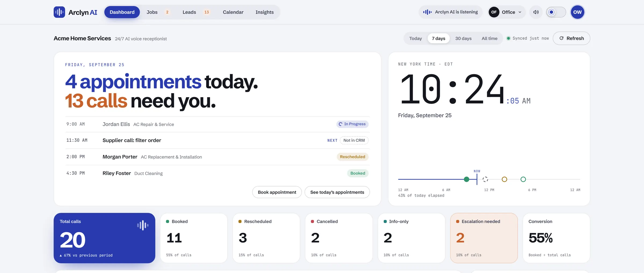The image size is (644, 273).
Task: Open the Booked stats card
Action: pyautogui.click(x=194, y=238)
